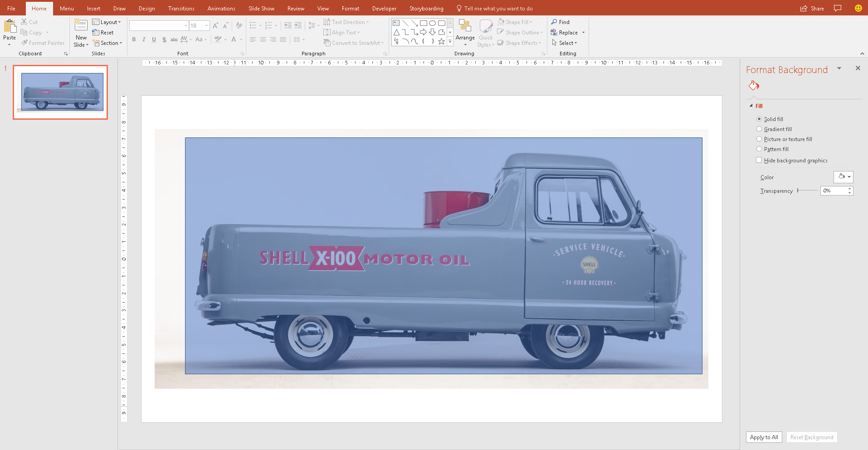Select the 5-point star shape in gallery

(x=441, y=41)
